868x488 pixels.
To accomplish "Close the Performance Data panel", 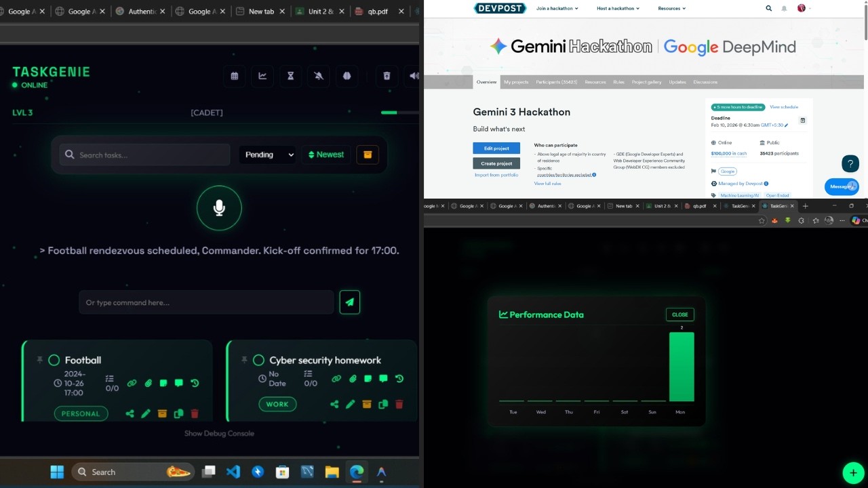I will pyautogui.click(x=680, y=314).
